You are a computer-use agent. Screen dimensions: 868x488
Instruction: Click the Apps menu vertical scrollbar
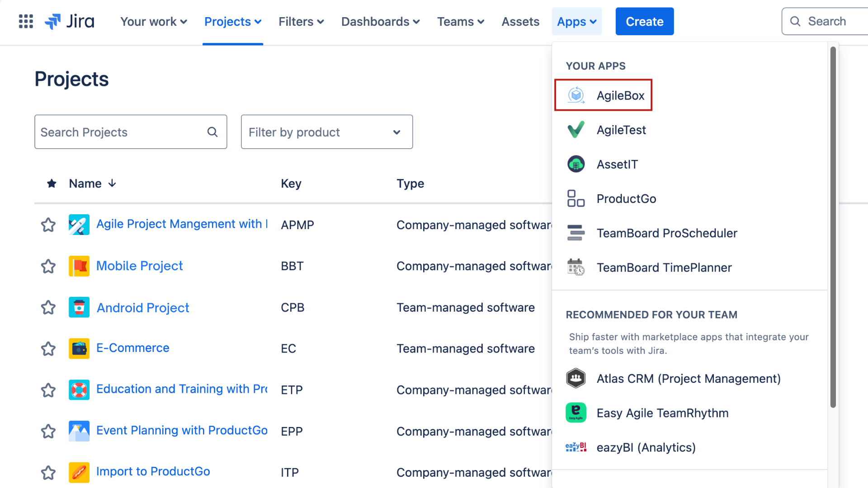[x=833, y=227]
